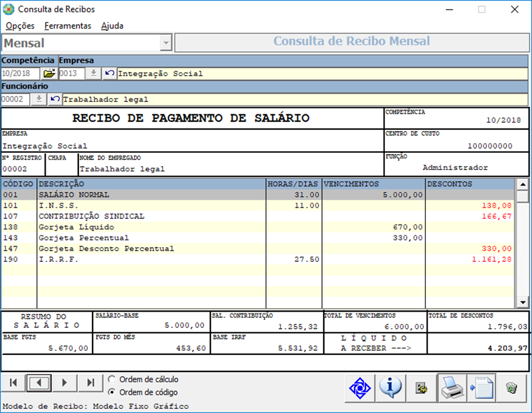Select the Gorjeta Desconto Percentual row
This screenshot has height=413, width=532.
pos(258,248)
